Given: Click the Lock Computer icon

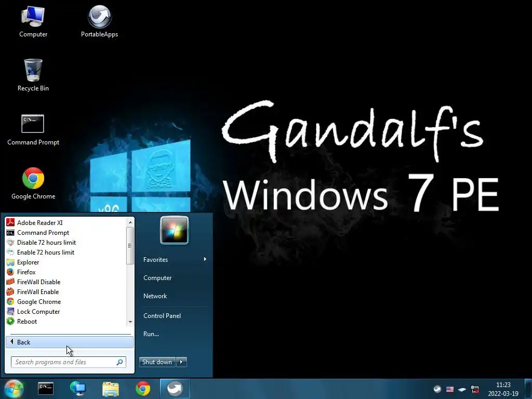Looking at the screenshot, I should point(10,312).
